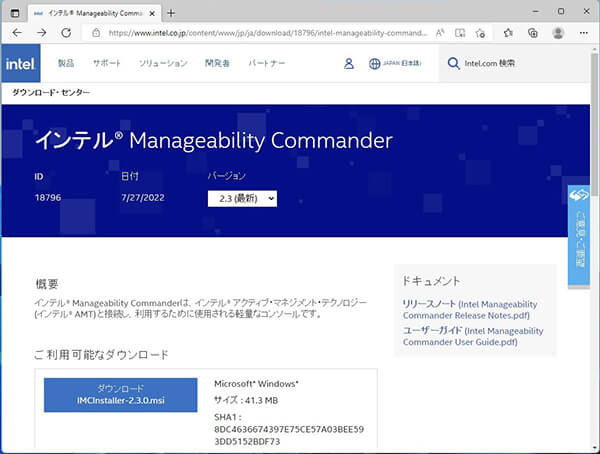Click the バージョン label
This screenshot has width=600, height=454.
(x=227, y=176)
